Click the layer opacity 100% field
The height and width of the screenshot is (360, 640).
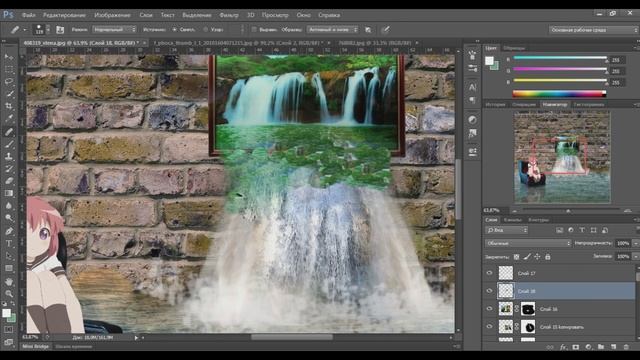(623, 243)
